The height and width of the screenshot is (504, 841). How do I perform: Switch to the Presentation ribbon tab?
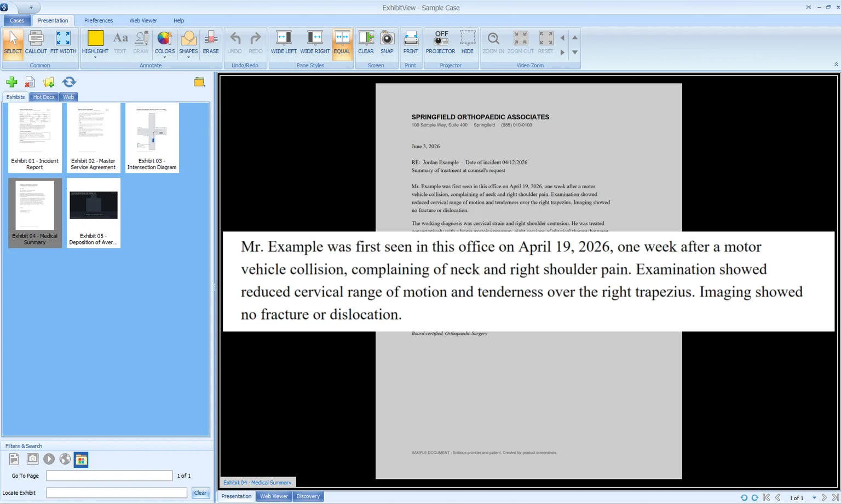click(x=53, y=20)
